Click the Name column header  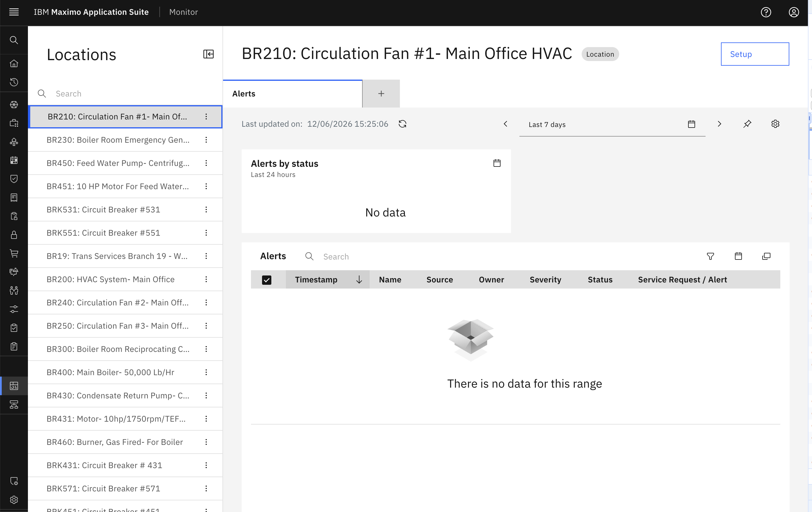point(390,280)
